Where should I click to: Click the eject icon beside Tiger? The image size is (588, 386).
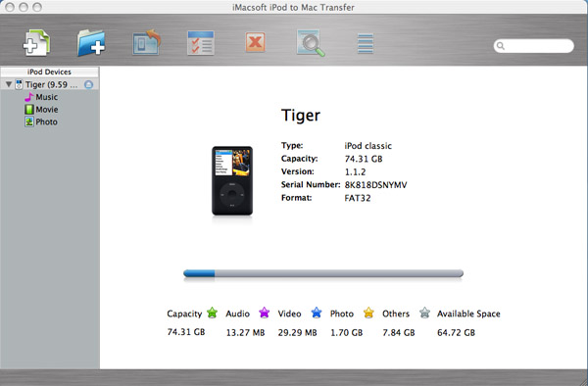point(88,84)
